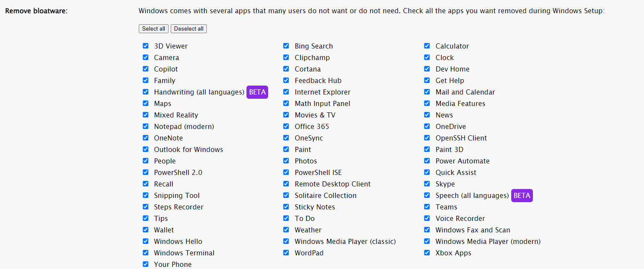Screen dimensions: 644x269
Task: Toggle the PowerShell ISE checkbox
Action: (x=286, y=172)
